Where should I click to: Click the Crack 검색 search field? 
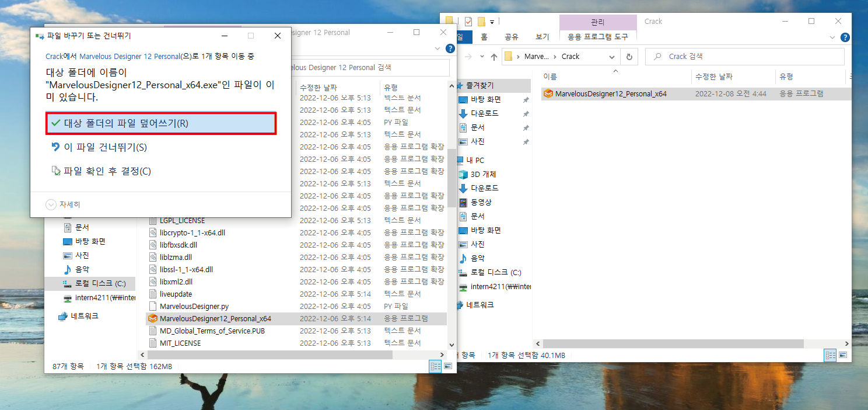(x=745, y=57)
